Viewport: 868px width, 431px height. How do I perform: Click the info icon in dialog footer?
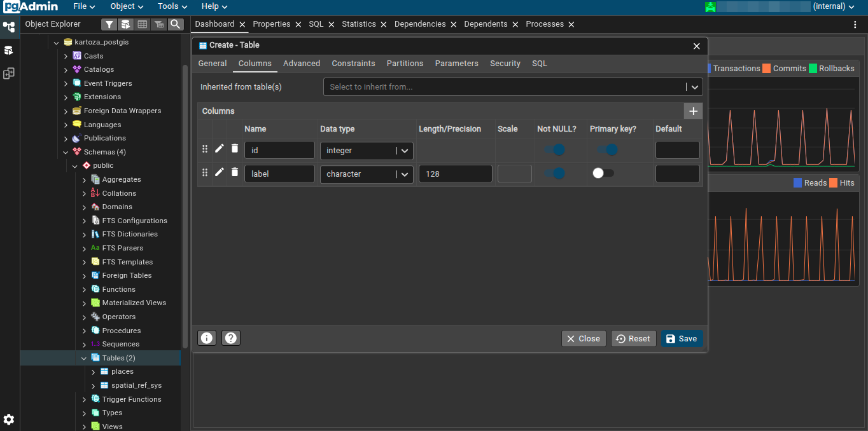pos(206,338)
